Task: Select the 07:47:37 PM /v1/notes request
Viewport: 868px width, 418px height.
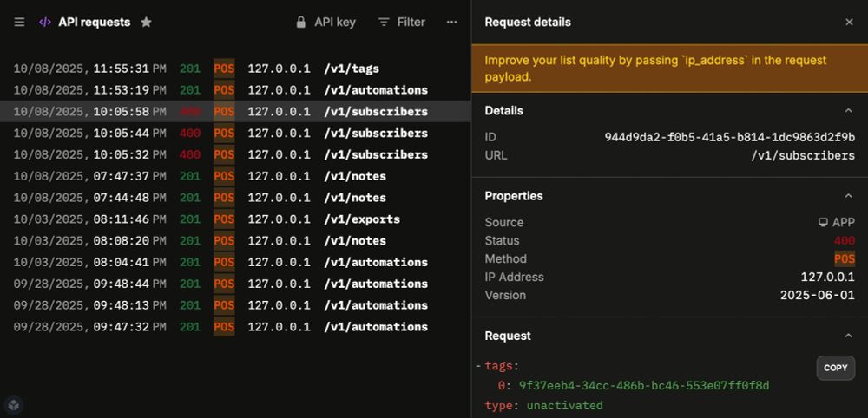Action: 217,176
